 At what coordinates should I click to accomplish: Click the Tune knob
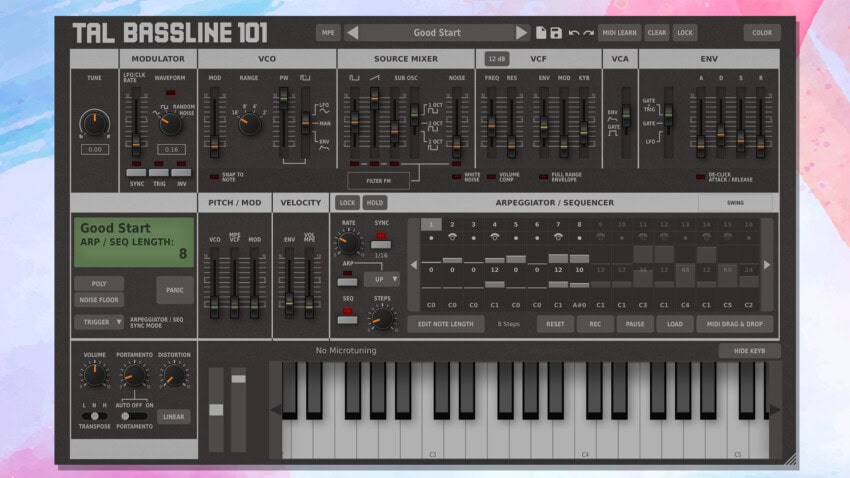(x=95, y=123)
